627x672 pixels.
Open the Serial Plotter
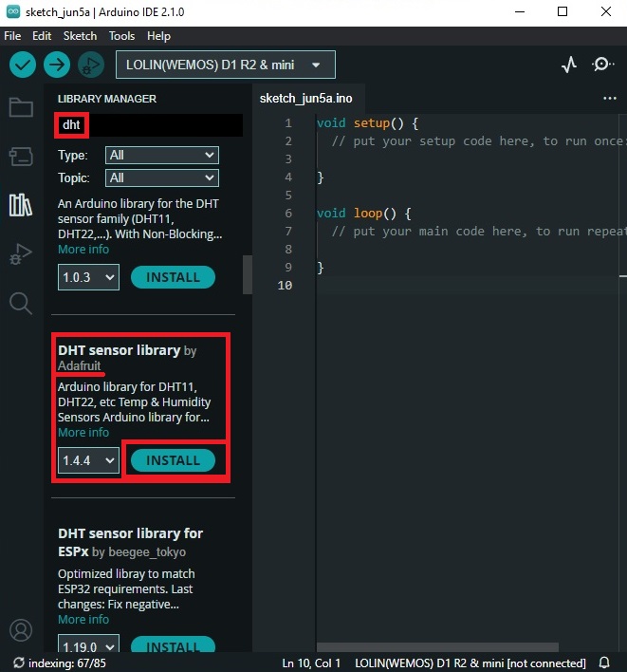click(x=569, y=65)
